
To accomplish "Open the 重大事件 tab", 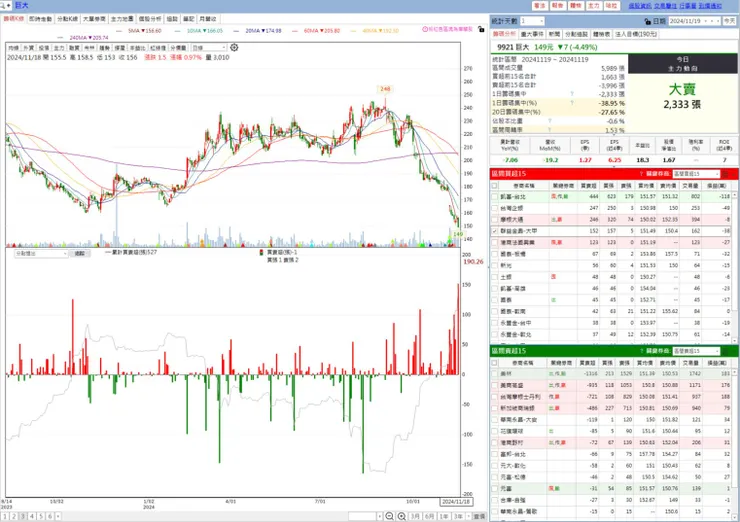I will click(532, 34).
